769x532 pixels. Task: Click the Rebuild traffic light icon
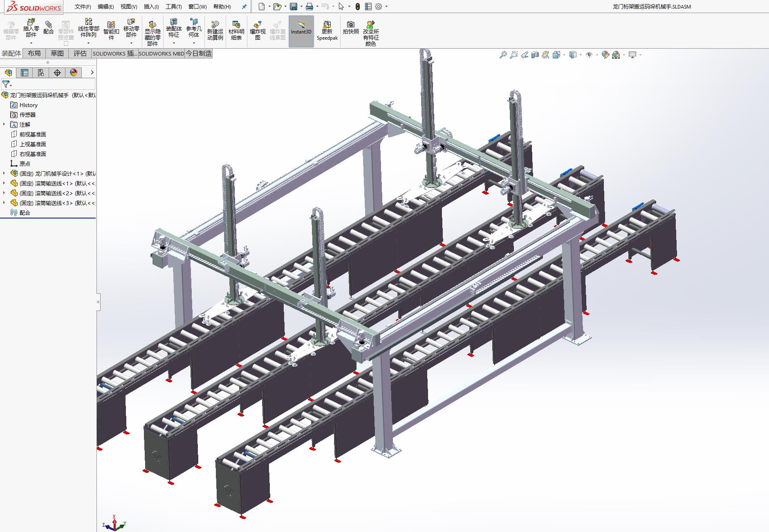(x=358, y=7)
